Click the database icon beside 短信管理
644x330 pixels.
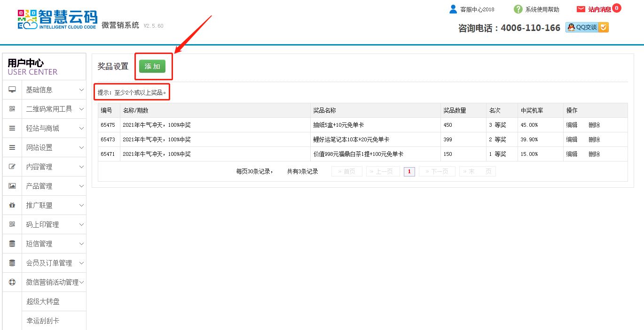pos(12,244)
